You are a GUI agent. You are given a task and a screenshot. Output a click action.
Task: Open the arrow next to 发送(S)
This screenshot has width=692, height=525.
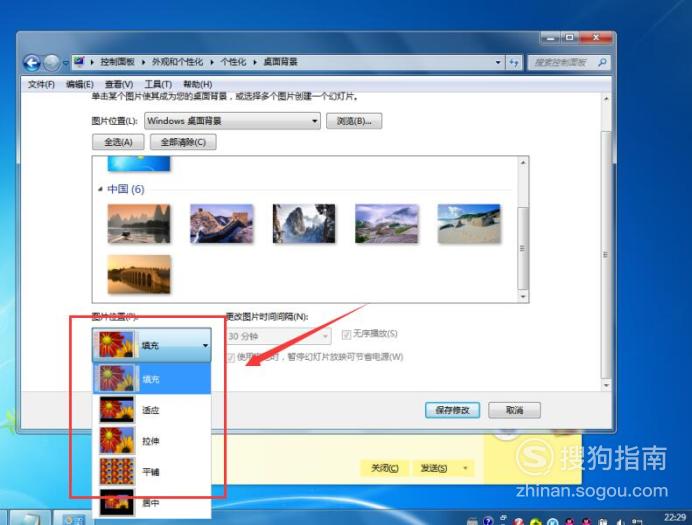tap(465, 468)
